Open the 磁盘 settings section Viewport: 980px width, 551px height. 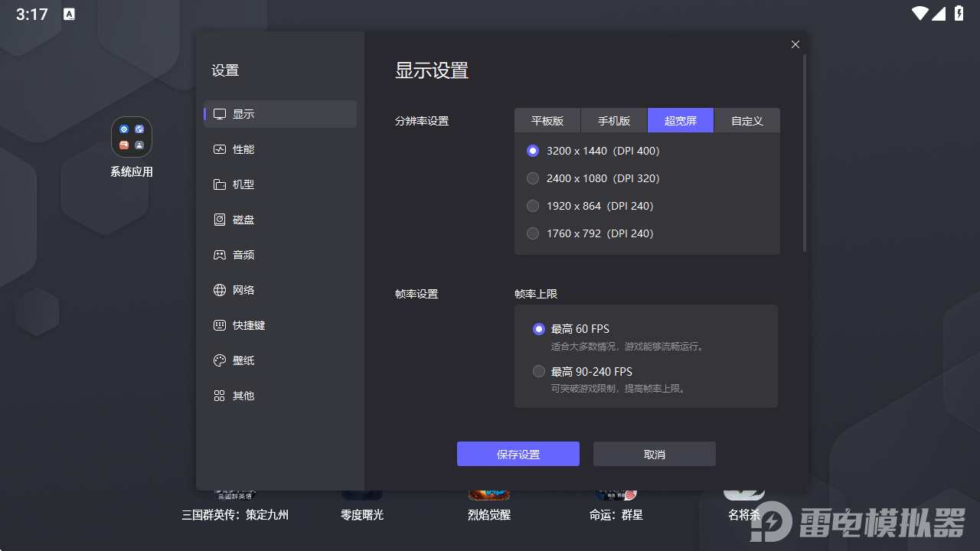(242, 219)
